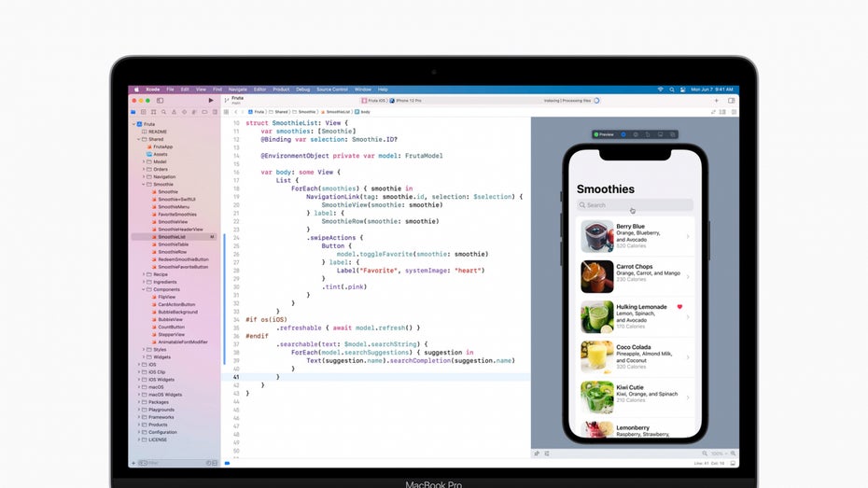
Task: Click the Live Preview button on canvas
Action: click(x=602, y=134)
